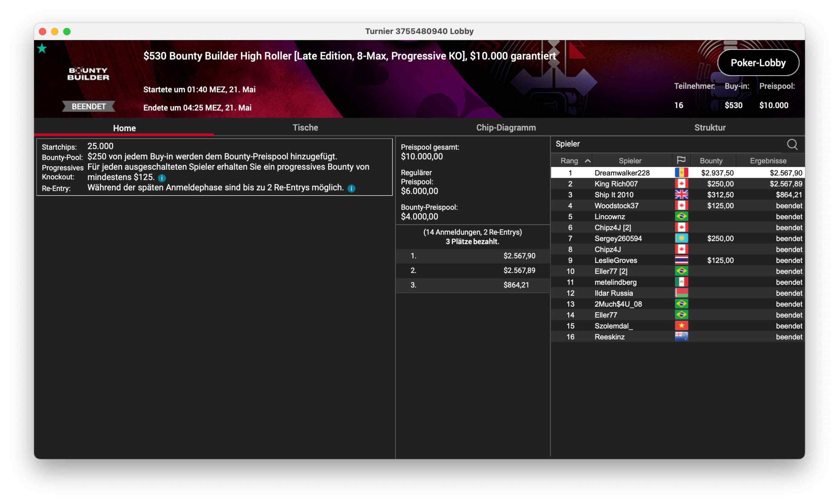The image size is (839, 504).
Task: Click the Bounty Builder logo
Action: pyautogui.click(x=88, y=74)
